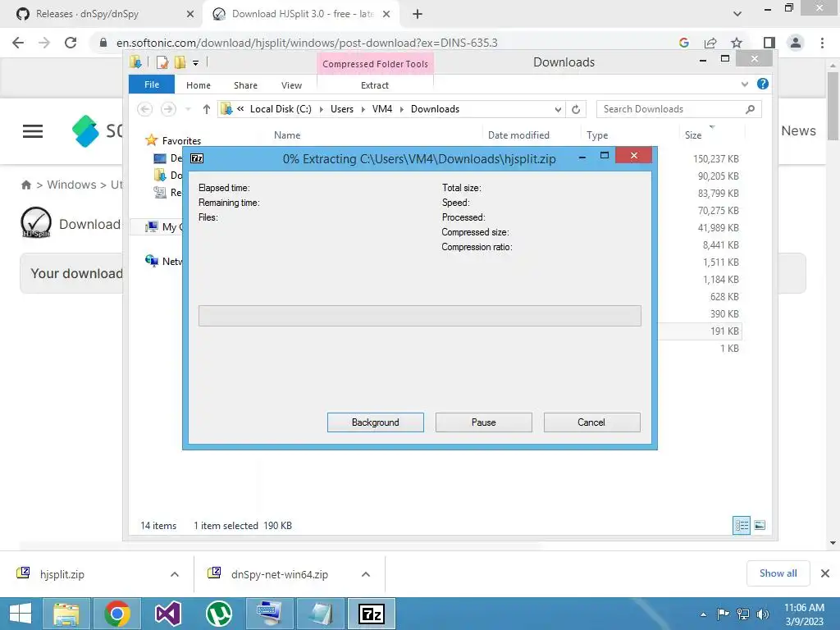The image size is (840, 630).
Task: Click the extraction progress bar
Action: pos(419,316)
